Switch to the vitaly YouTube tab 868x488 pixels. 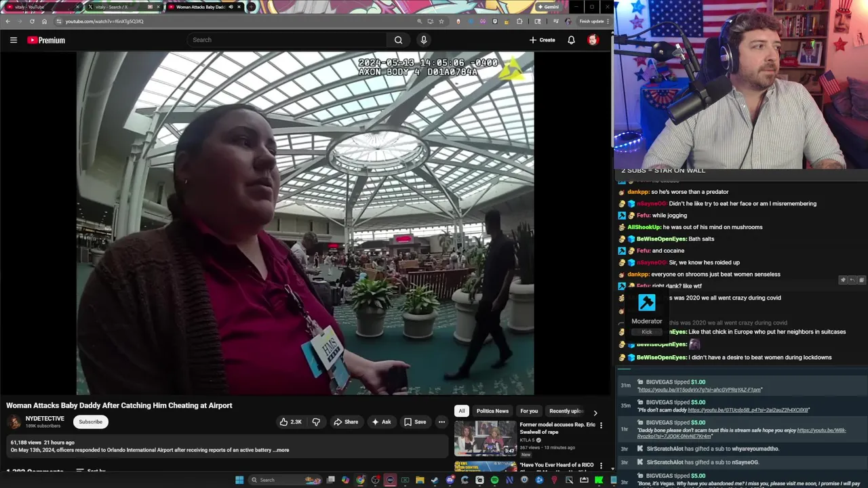coord(41,7)
